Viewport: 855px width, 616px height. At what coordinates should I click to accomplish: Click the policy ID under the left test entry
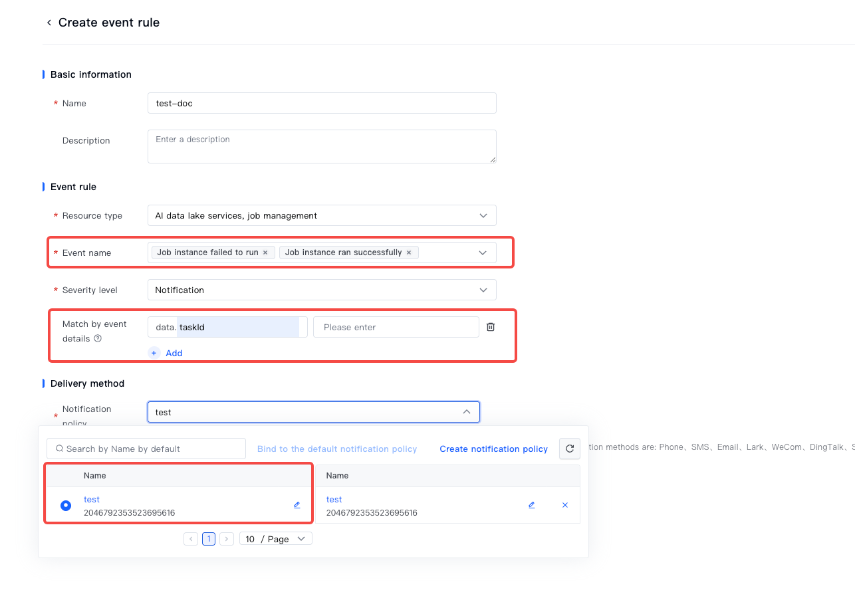pos(130,513)
